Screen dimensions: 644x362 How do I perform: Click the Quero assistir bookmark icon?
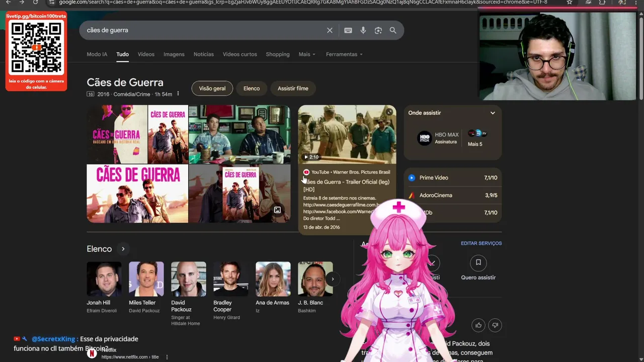coord(478,262)
